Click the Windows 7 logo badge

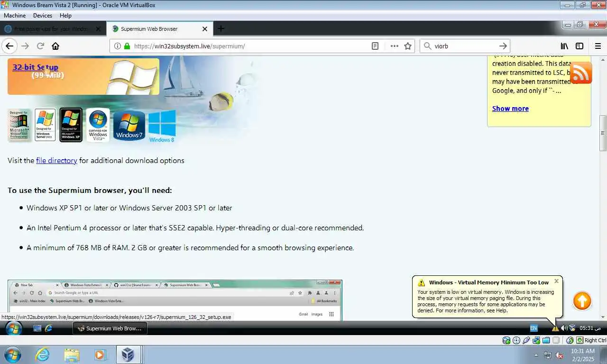tap(129, 126)
